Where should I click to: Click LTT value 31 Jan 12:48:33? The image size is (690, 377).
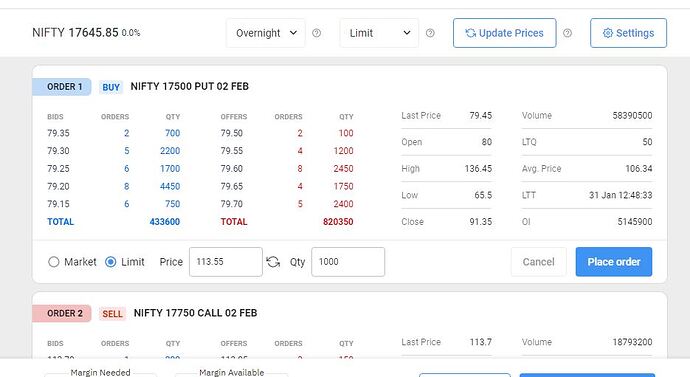pos(621,195)
